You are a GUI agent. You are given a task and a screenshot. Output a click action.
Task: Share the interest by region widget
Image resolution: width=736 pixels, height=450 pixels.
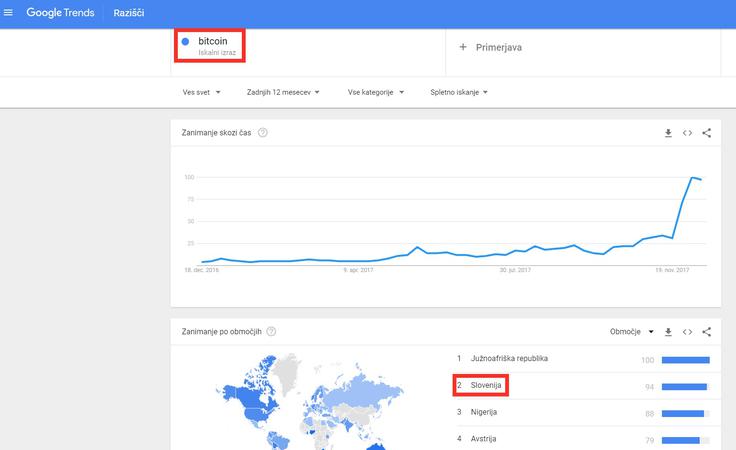pyautogui.click(x=706, y=332)
